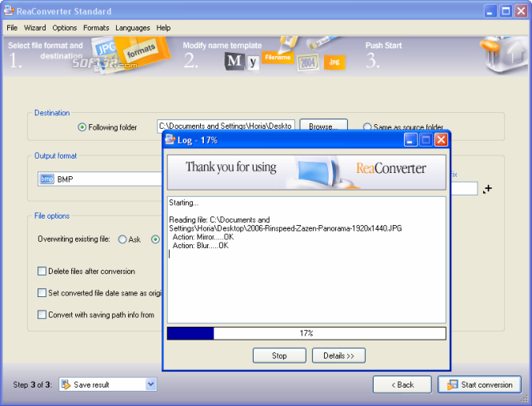This screenshot has width=532, height=406.
Task: Click the orange Filename tag icon
Action: click(x=278, y=58)
